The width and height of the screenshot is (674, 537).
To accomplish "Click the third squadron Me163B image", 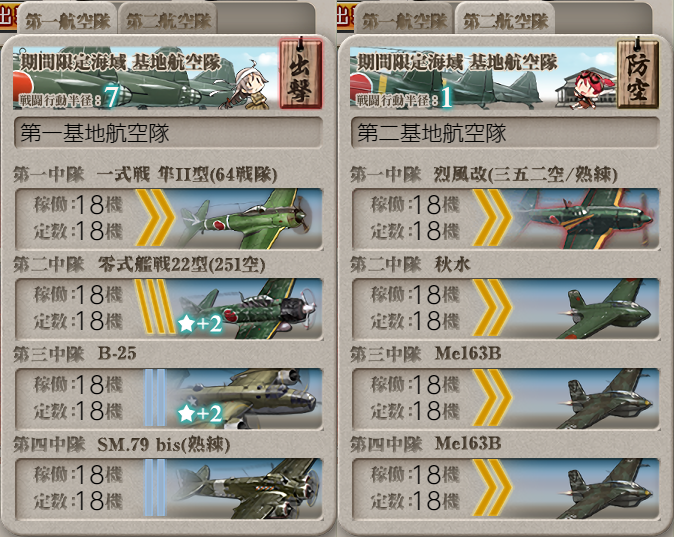I will [606, 399].
